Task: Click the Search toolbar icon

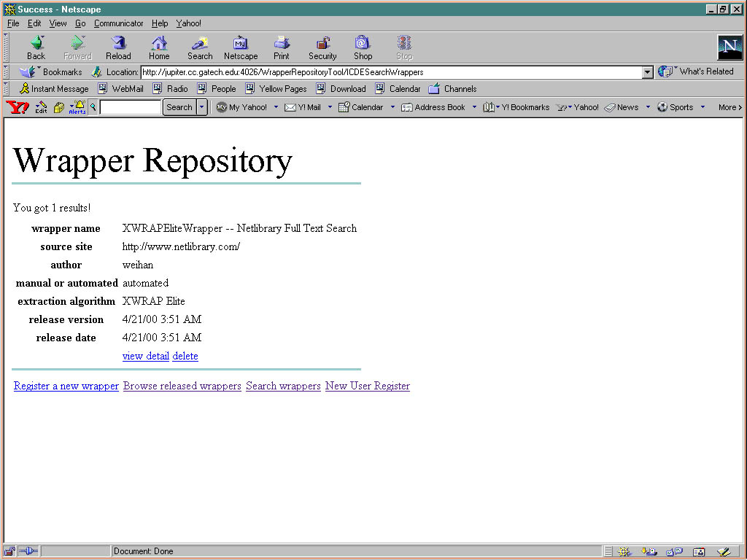Action: (x=200, y=47)
